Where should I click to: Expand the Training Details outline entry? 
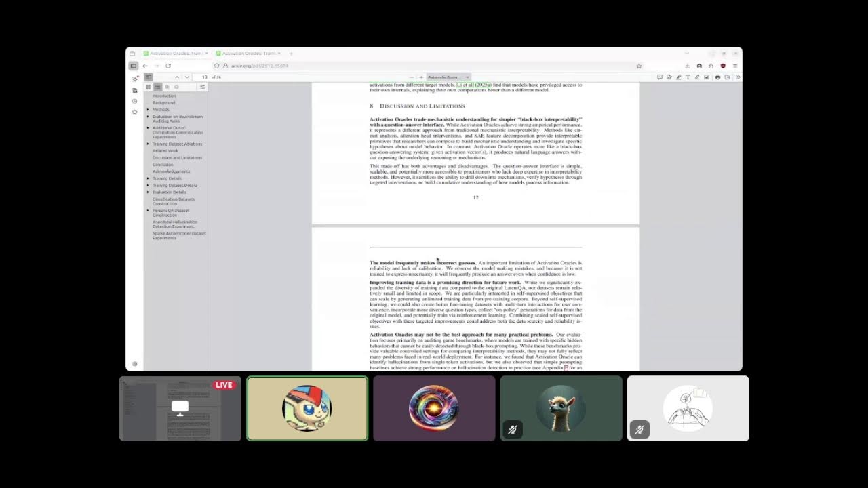[x=148, y=178]
